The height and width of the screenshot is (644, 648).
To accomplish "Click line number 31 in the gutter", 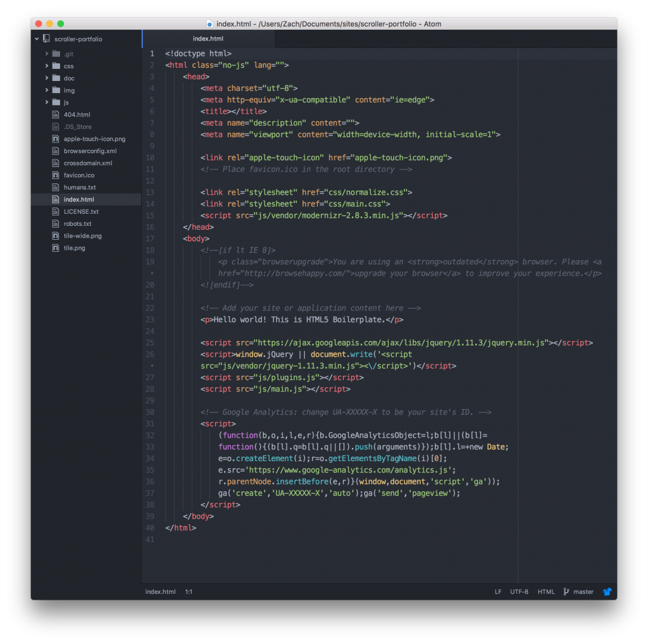I will 150,424.
